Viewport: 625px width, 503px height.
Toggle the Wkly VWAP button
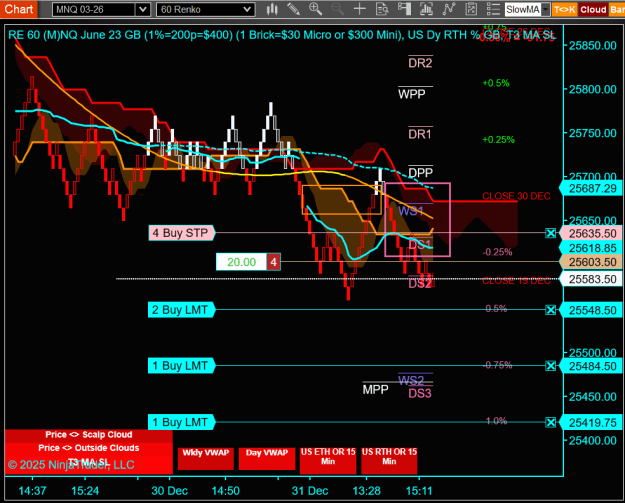click(x=206, y=458)
